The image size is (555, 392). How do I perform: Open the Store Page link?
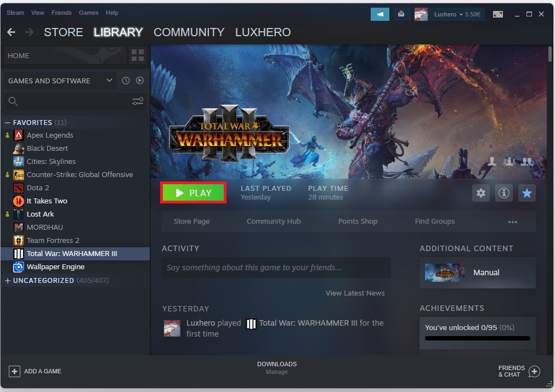coord(191,221)
